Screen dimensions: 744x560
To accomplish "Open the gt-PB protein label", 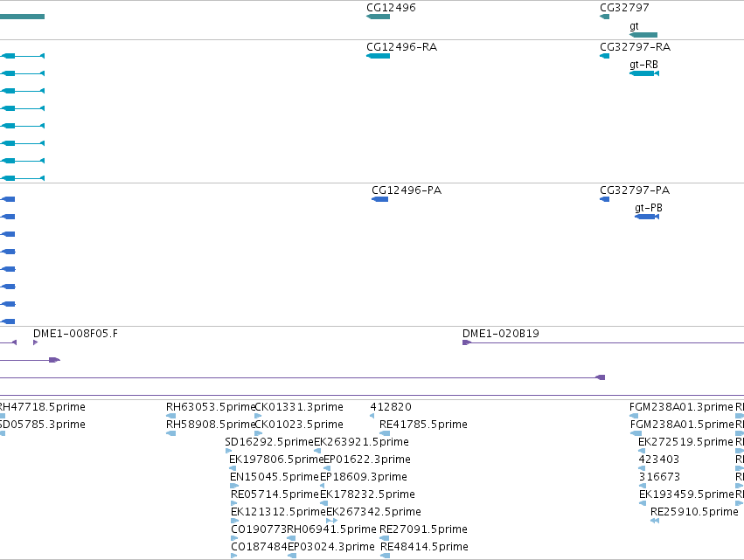I will 649,208.
